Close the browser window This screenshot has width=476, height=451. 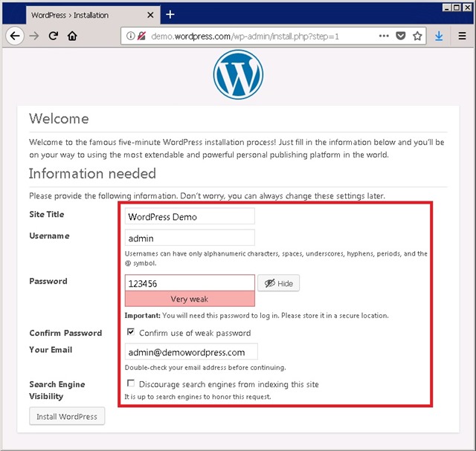[x=467, y=7]
